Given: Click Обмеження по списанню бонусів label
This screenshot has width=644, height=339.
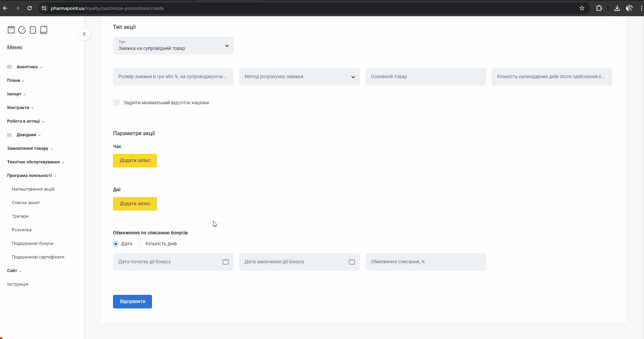Looking at the screenshot, I should 150,233.
